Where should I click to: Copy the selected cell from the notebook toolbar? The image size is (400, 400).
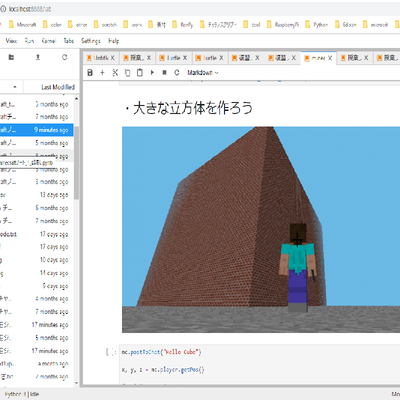[127, 72]
